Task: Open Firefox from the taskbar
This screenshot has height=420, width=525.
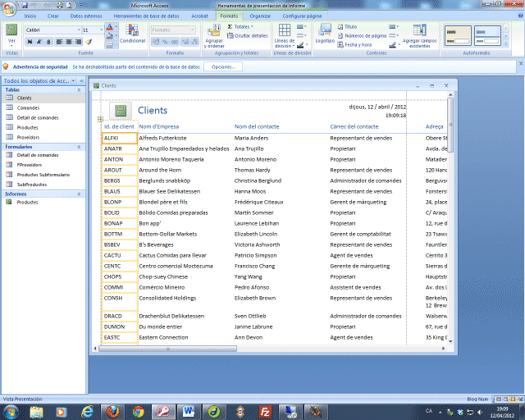Action: (113, 412)
